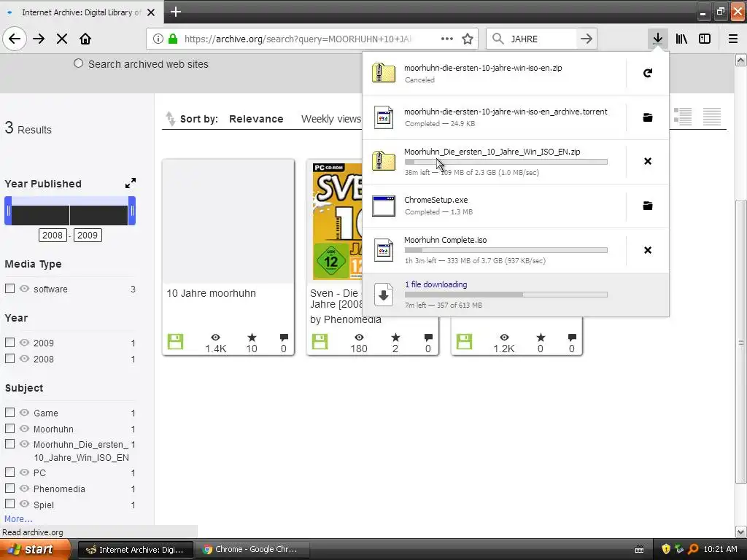Open folder containing torrent file
Screen dimensions: 747x560
coord(648,117)
